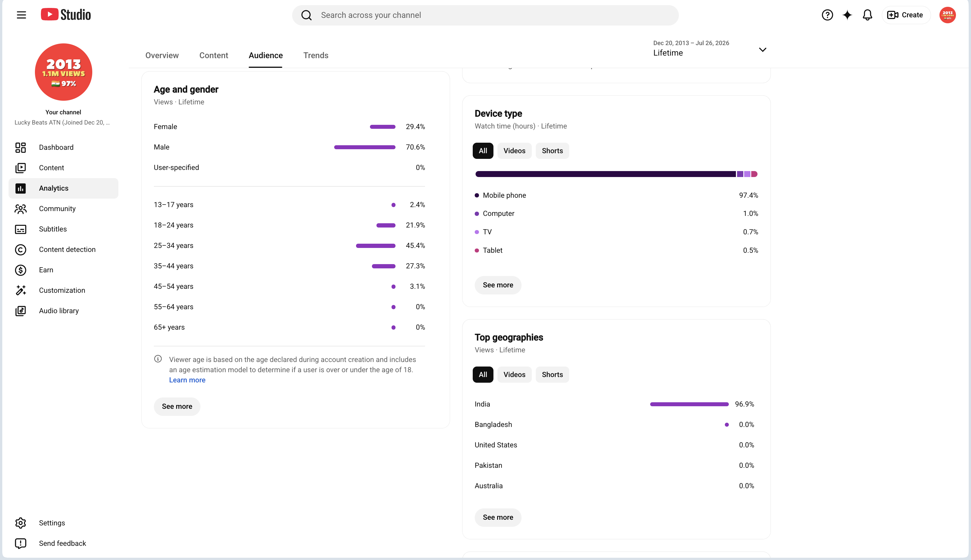Select All filter in Device type card
Viewport: 971px width, 560px height.
pos(483,151)
